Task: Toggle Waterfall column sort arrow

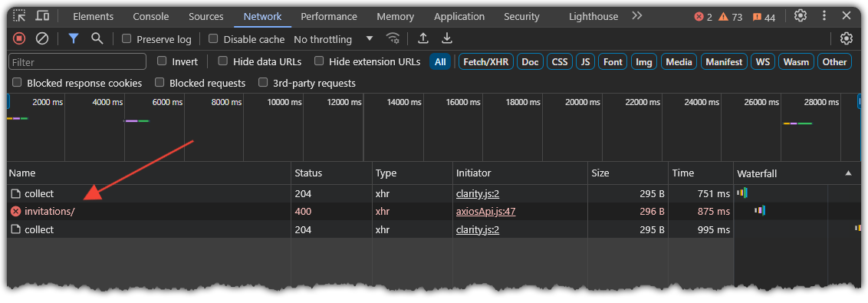Action: [849, 173]
